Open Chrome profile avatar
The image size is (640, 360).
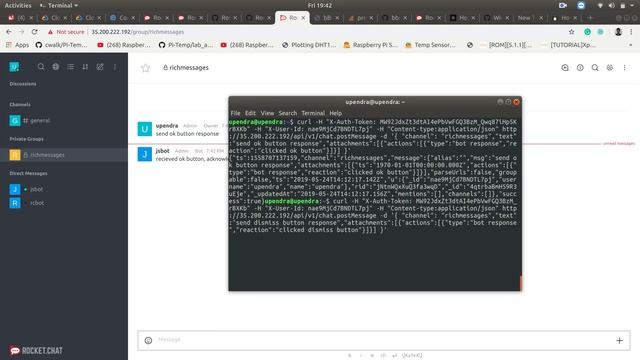(618, 32)
